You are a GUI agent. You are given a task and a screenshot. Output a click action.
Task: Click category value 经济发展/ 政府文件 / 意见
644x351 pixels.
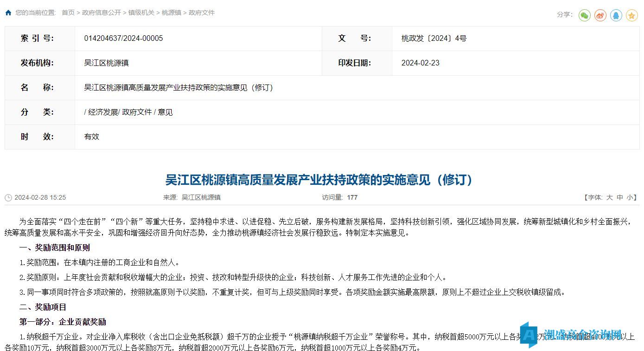click(128, 112)
